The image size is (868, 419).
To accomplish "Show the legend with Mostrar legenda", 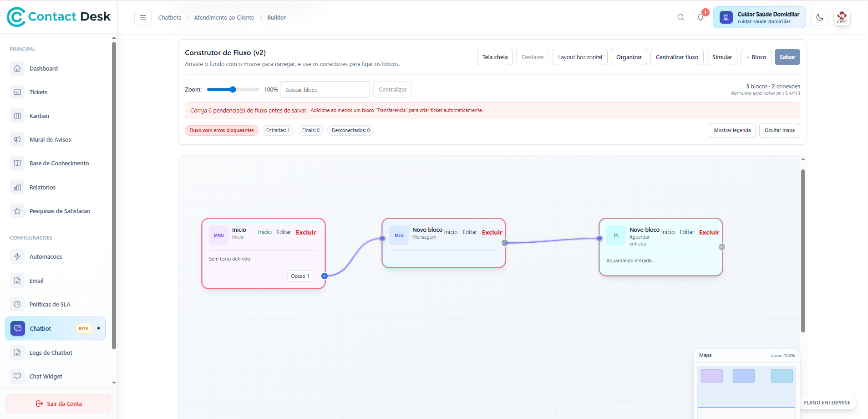I will [732, 130].
